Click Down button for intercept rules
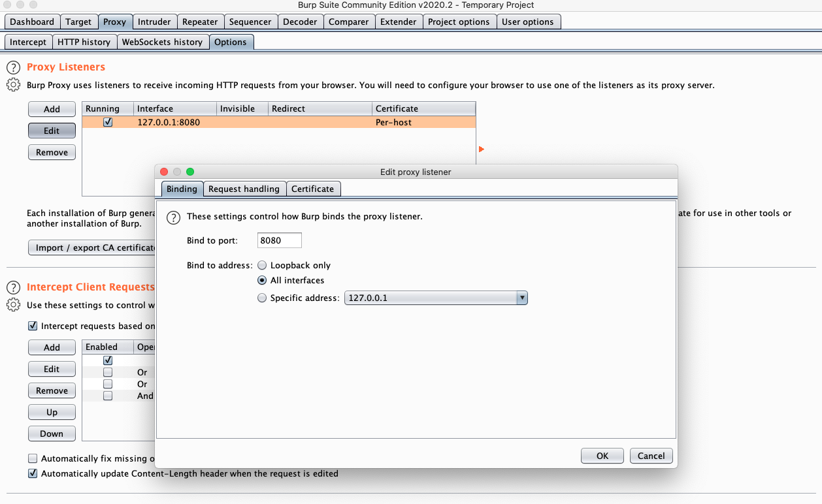The width and height of the screenshot is (822, 504). (52, 433)
